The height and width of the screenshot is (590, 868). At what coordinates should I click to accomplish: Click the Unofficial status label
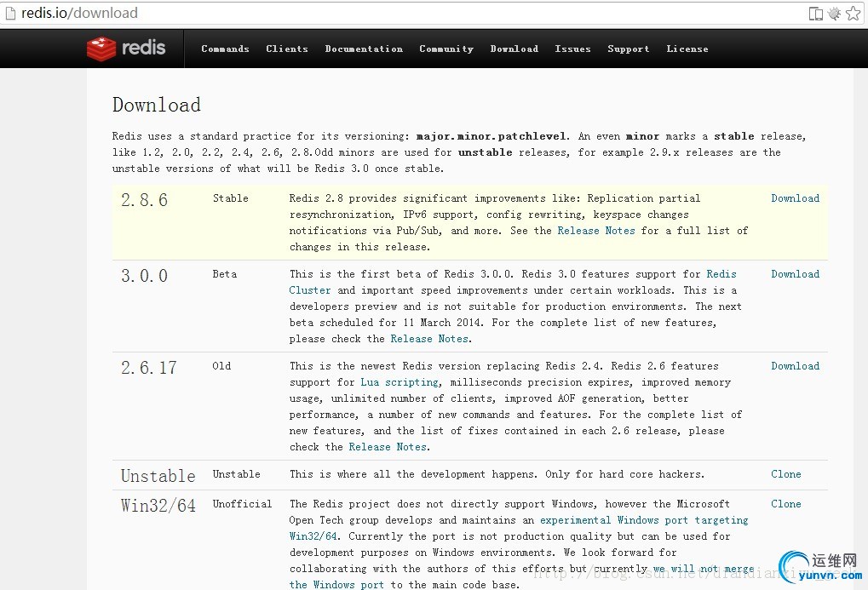point(243,504)
